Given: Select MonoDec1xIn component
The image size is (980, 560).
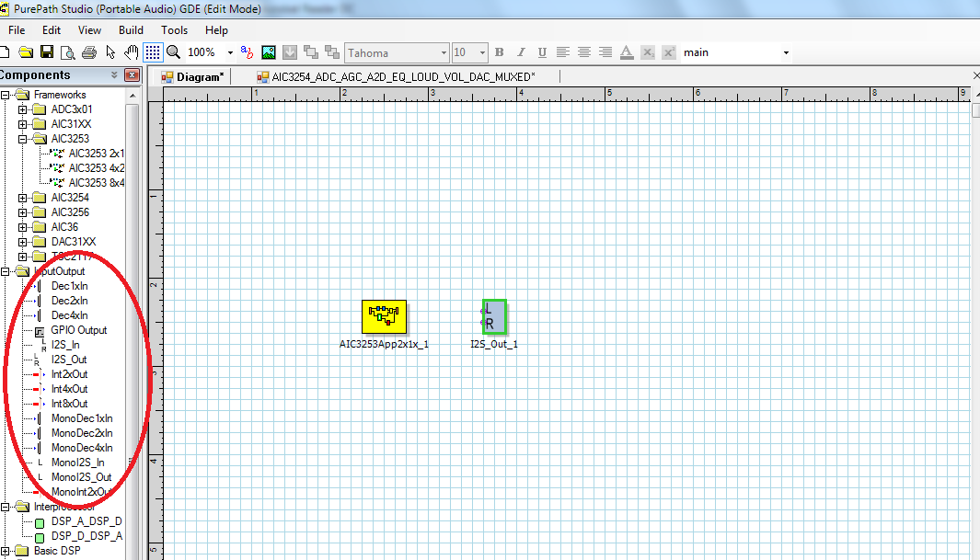Looking at the screenshot, I should coord(82,418).
